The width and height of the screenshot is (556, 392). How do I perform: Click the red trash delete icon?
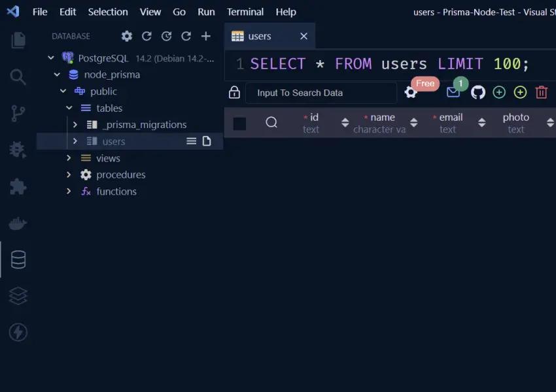(x=541, y=93)
